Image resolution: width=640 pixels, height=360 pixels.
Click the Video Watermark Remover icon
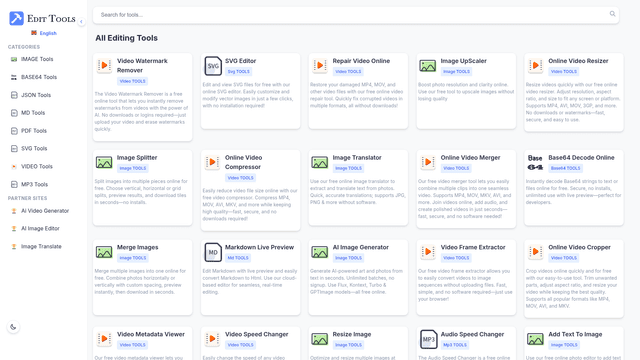(104, 65)
